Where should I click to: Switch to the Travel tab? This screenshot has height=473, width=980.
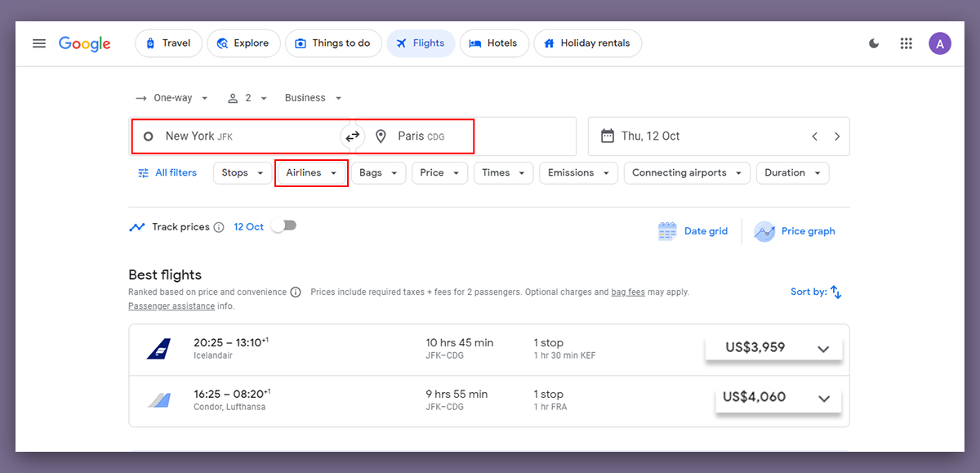[x=168, y=44]
